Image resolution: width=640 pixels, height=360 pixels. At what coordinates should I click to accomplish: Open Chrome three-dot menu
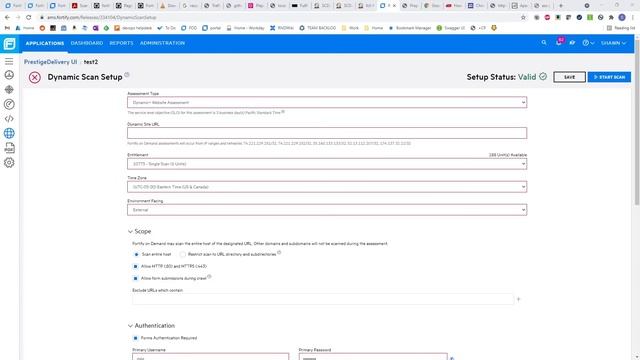(632, 18)
